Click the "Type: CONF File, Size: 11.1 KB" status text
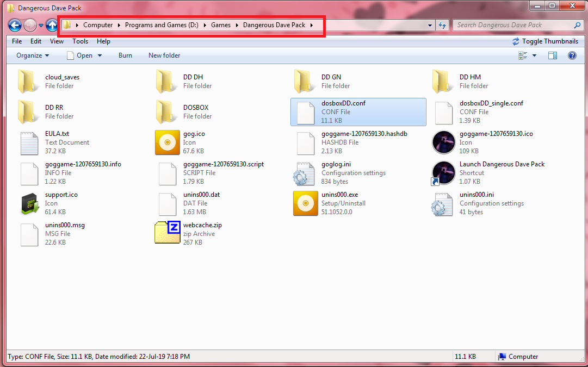The height and width of the screenshot is (367, 588). point(50,357)
